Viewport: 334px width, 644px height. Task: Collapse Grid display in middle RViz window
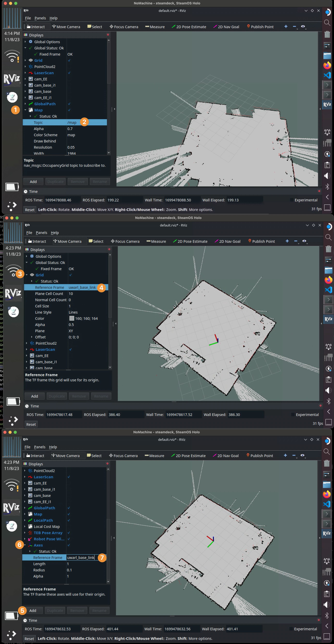tap(26, 275)
